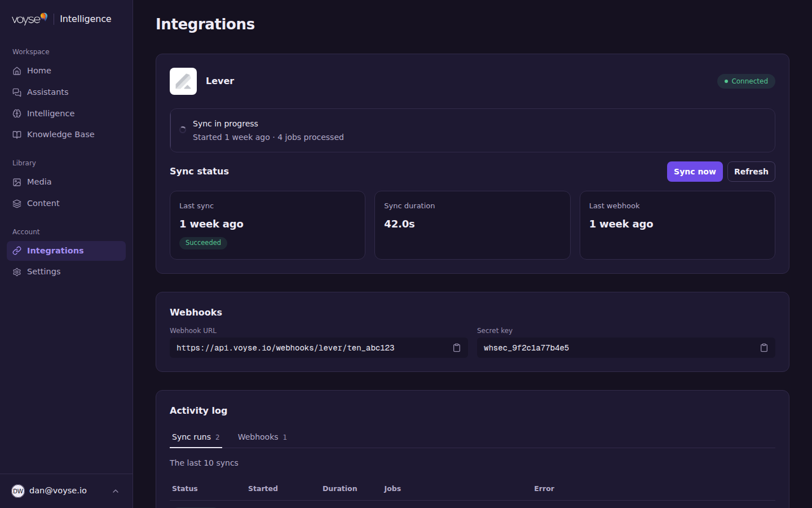The image size is (812, 508).
Task: Click the Sync duration 42.0s value
Action: click(399, 224)
